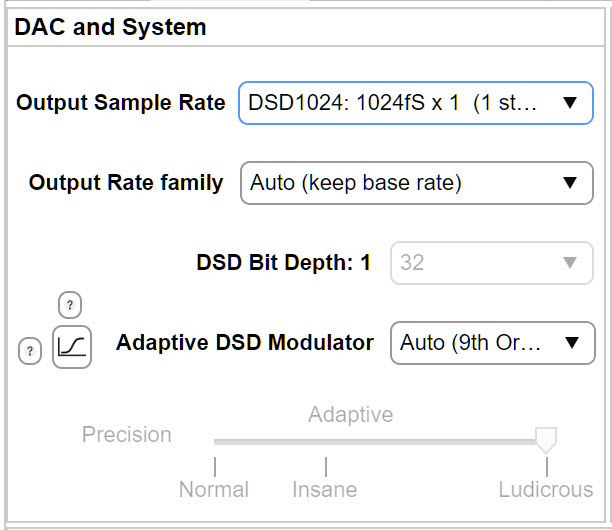612x530 pixels.
Task: Click the help icon above the curve button
Action: [71, 305]
